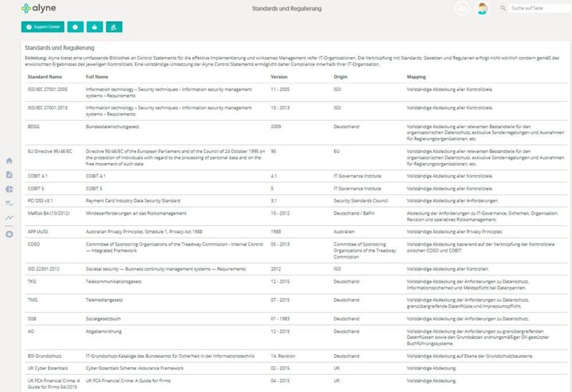572x392 pixels.
Task: Click 'Australien' origin cell
Action: click(344, 232)
